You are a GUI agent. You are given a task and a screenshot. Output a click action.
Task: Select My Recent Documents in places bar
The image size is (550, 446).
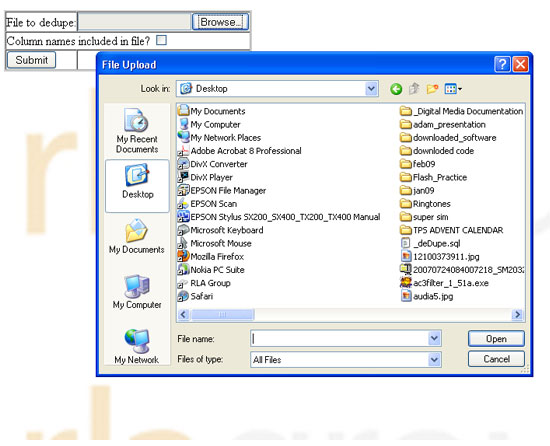pyautogui.click(x=137, y=130)
